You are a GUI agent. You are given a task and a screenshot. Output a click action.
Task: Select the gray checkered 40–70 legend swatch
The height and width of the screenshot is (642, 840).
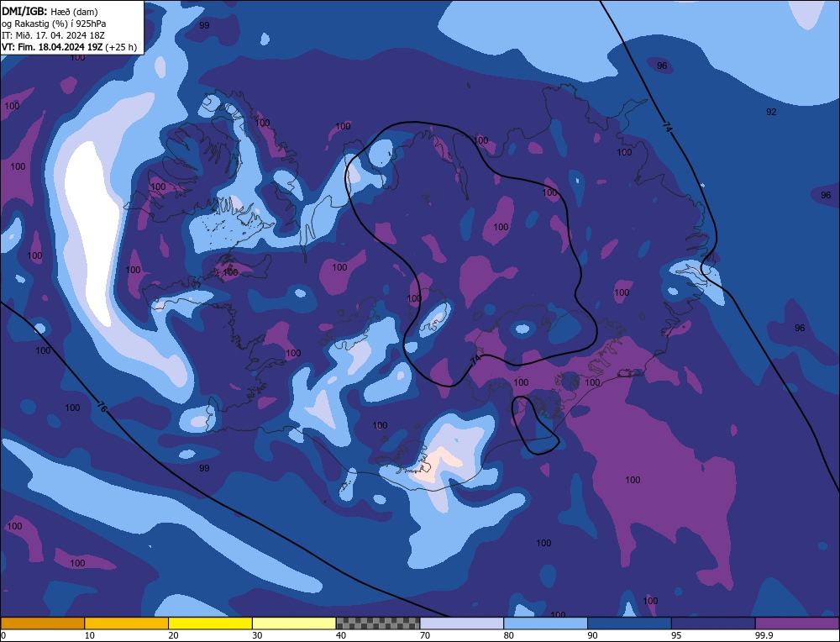(378, 623)
